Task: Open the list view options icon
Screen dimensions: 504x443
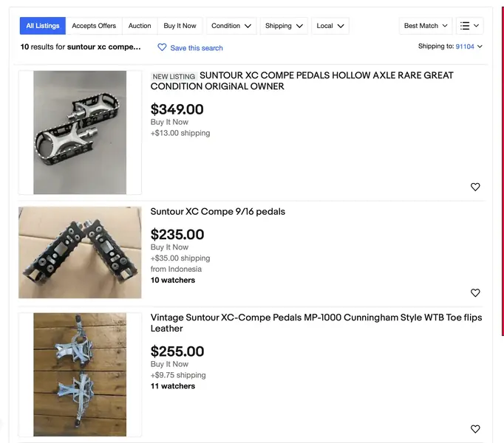Action: click(x=469, y=26)
